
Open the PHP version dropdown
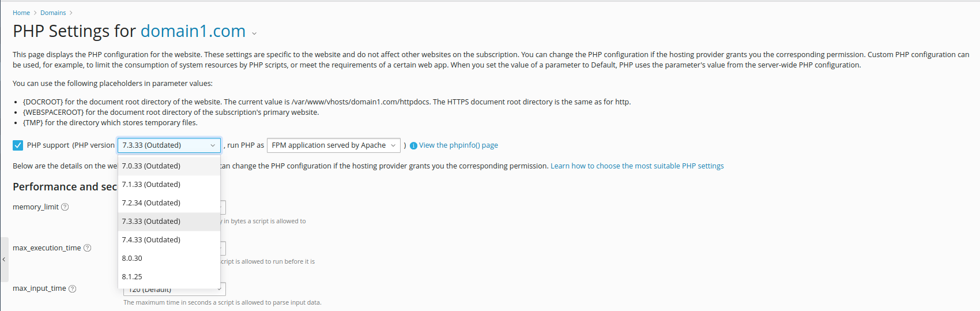pyautogui.click(x=168, y=145)
